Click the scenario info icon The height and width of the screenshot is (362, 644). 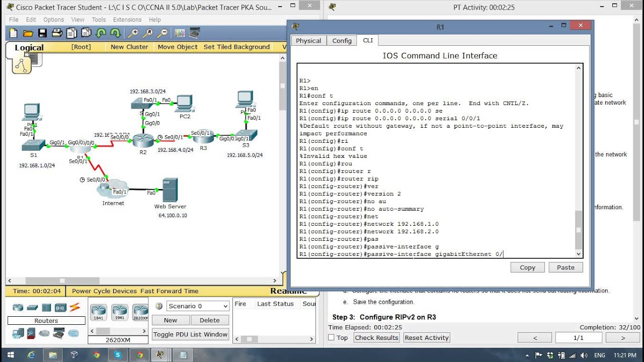click(158, 306)
